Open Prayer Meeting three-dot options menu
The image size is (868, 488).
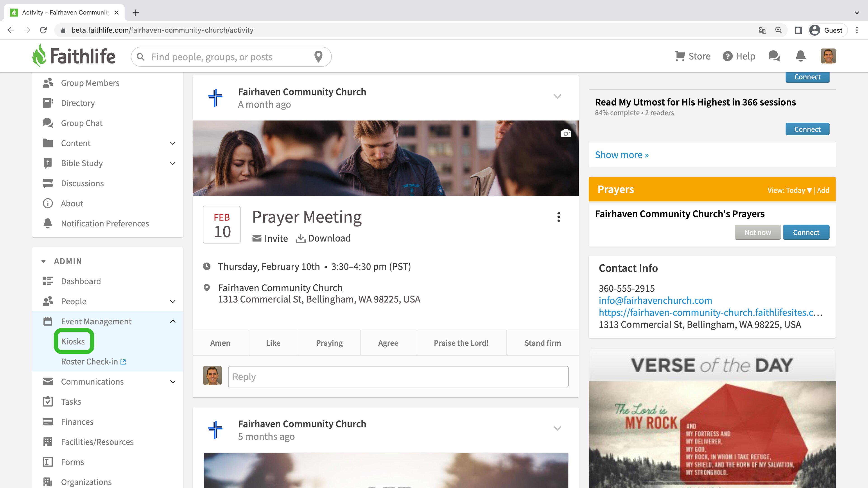pyautogui.click(x=558, y=217)
